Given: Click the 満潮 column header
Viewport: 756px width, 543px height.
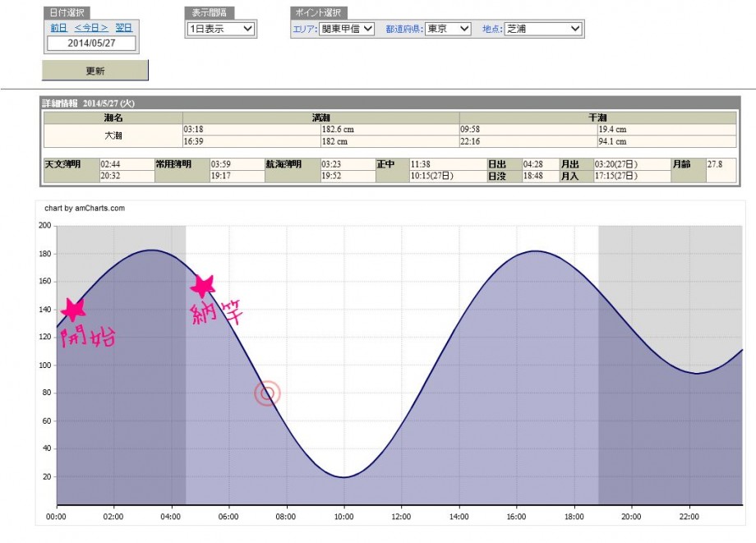Looking at the screenshot, I should [x=320, y=117].
